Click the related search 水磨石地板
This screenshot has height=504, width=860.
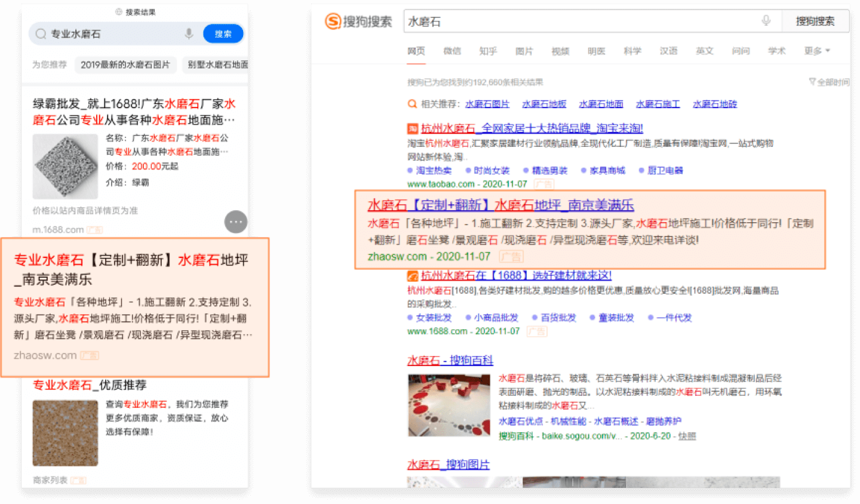pyautogui.click(x=544, y=104)
